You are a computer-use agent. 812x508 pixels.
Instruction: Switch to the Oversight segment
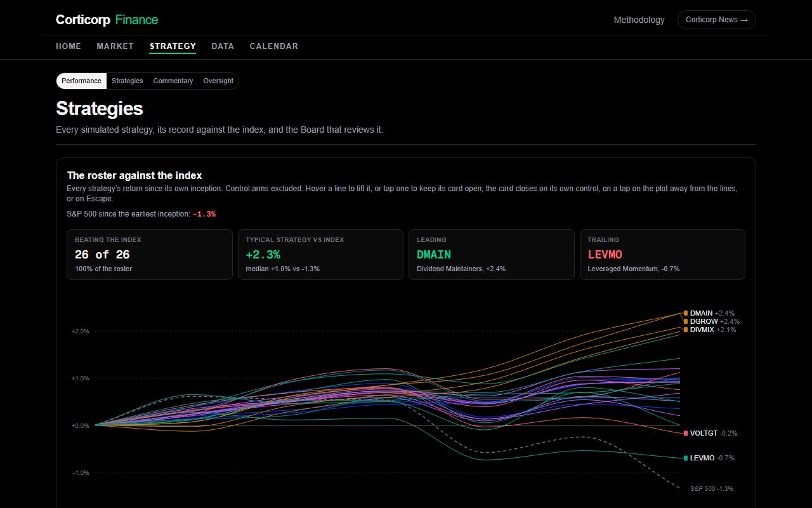[218, 81]
